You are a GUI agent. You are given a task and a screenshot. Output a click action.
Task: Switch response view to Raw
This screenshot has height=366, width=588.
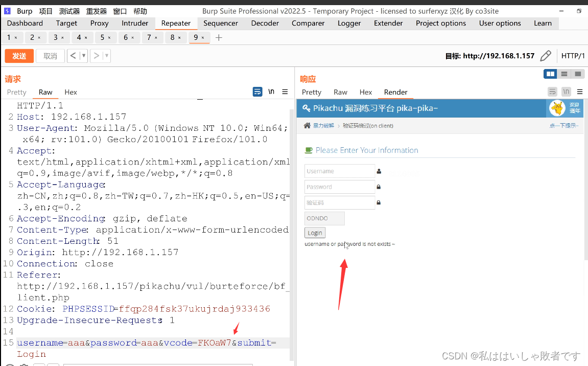pos(341,93)
